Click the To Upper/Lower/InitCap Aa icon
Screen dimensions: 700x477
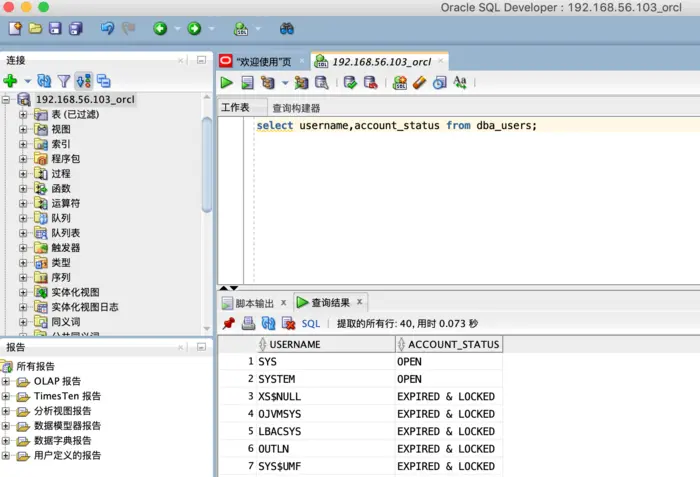coord(460,83)
